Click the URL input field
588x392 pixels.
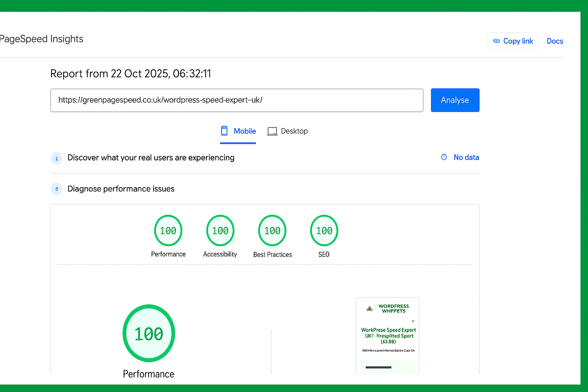coord(237,100)
